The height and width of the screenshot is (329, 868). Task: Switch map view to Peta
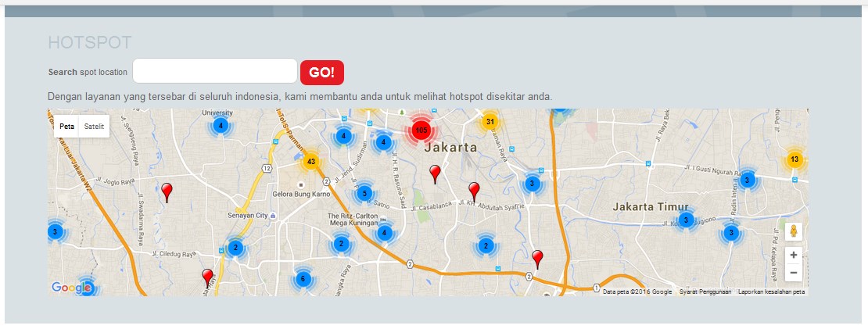pos(66,127)
